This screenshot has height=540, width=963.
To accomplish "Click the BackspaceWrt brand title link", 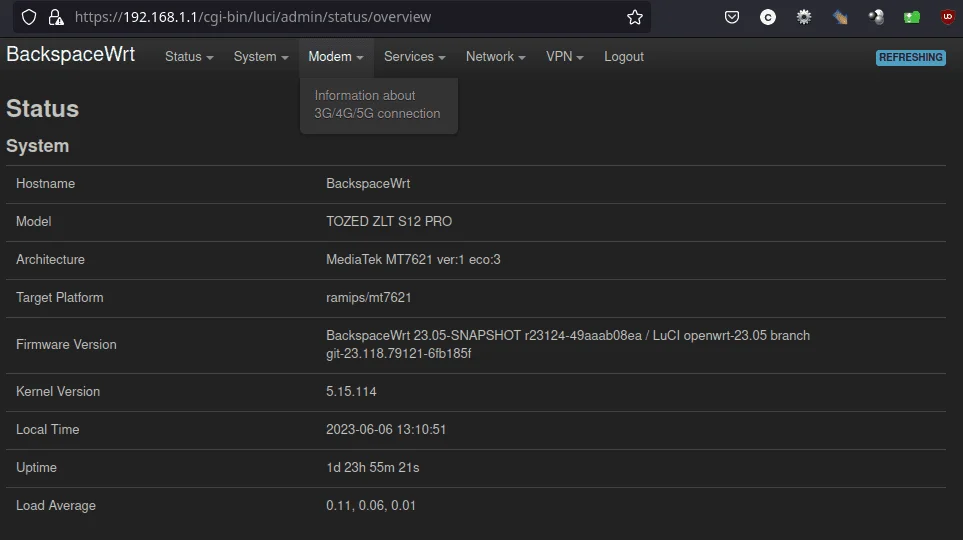I will click(x=71, y=54).
